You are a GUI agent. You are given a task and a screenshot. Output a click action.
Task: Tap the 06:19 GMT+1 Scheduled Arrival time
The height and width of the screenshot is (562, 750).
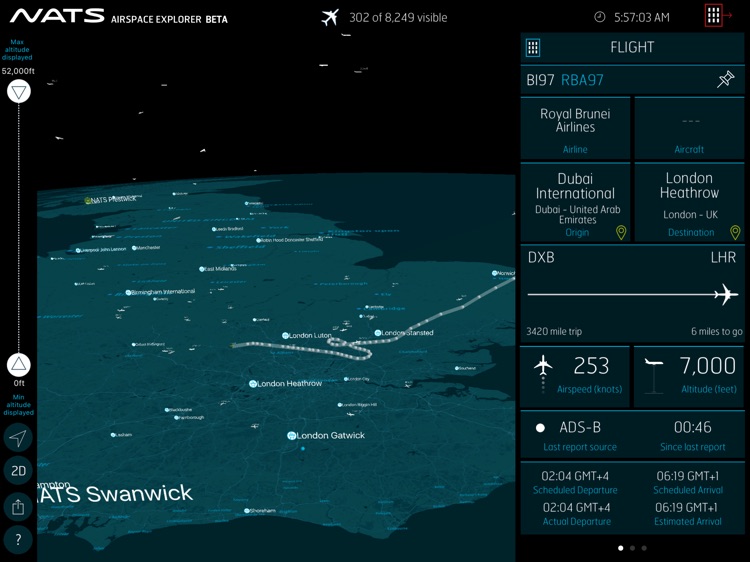(x=687, y=476)
